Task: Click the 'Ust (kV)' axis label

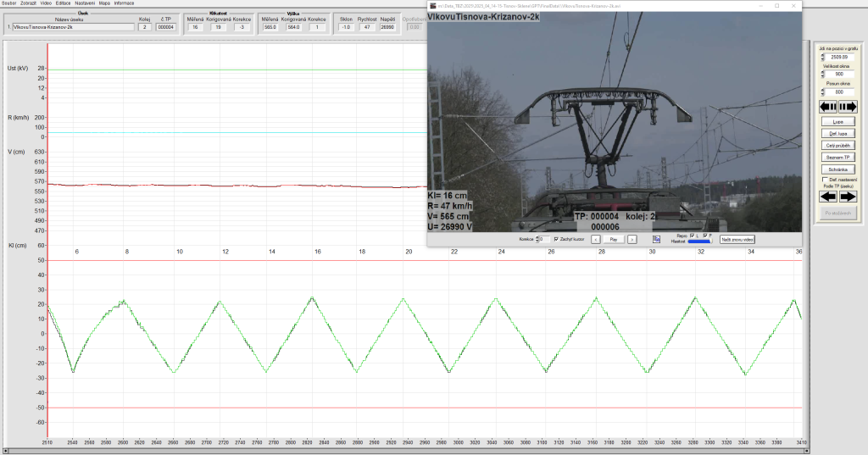Action: point(18,68)
